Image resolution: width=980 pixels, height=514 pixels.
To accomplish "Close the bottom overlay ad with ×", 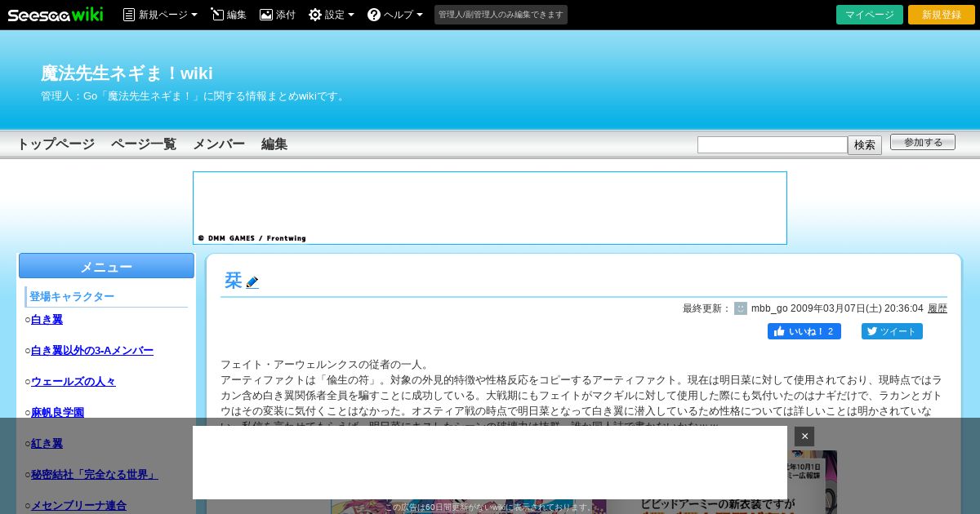I will (x=804, y=436).
